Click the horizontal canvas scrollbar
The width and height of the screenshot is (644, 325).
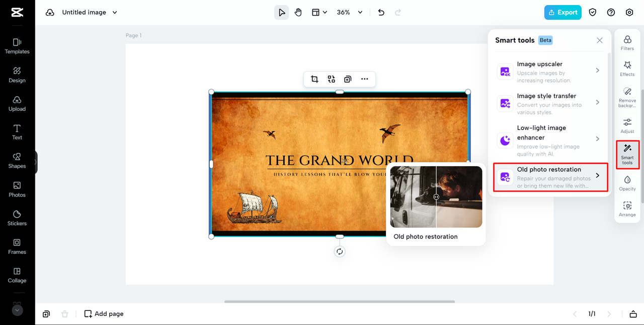[x=340, y=302]
